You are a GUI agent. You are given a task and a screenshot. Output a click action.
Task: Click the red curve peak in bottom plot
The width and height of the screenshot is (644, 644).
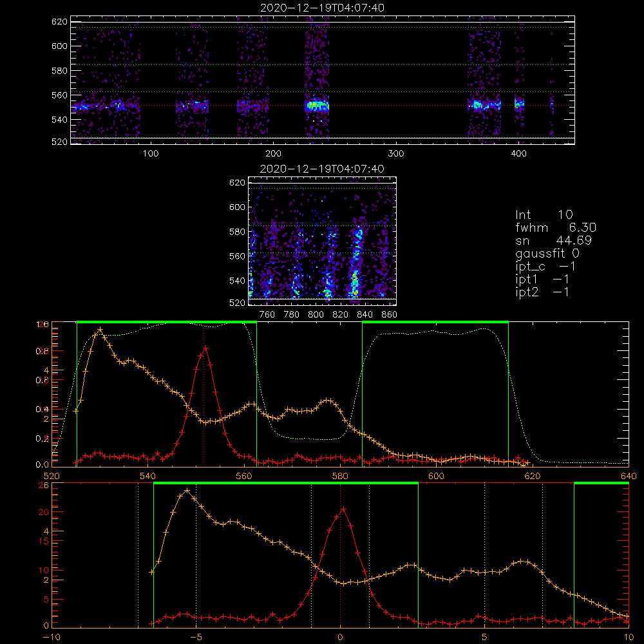[343, 509]
